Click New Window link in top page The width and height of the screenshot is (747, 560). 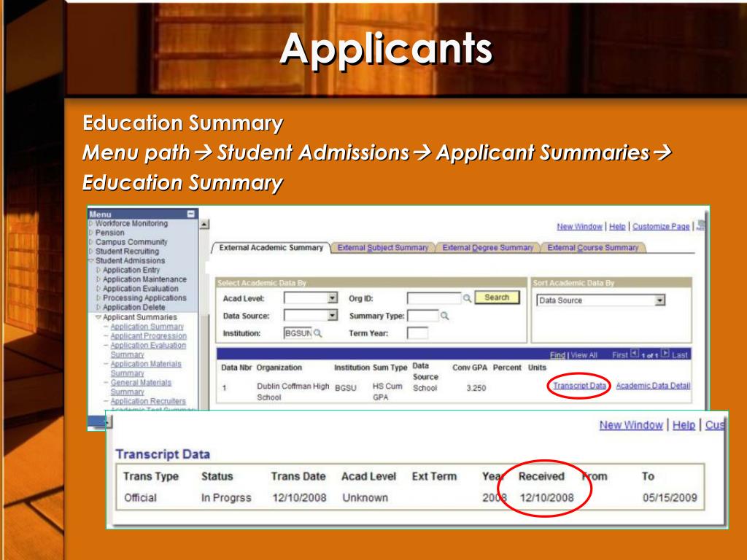(x=579, y=227)
